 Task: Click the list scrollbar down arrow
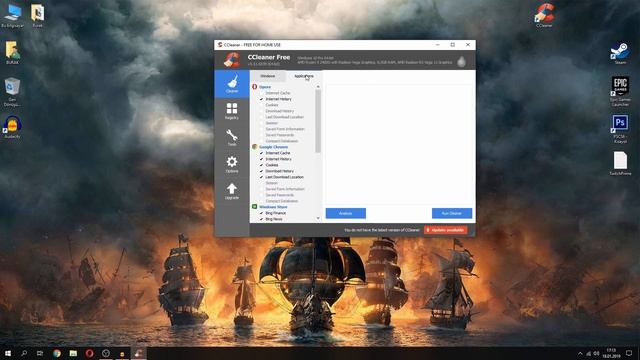(x=318, y=218)
